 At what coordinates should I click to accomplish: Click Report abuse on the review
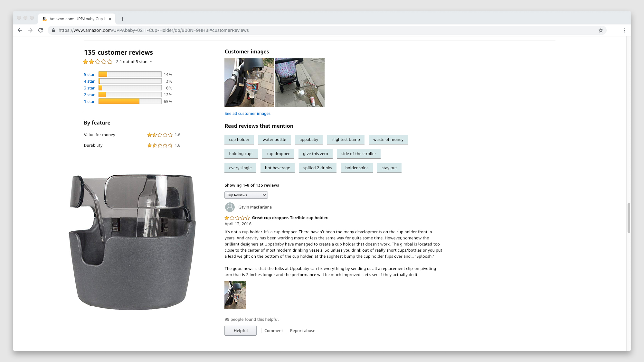[302, 330]
